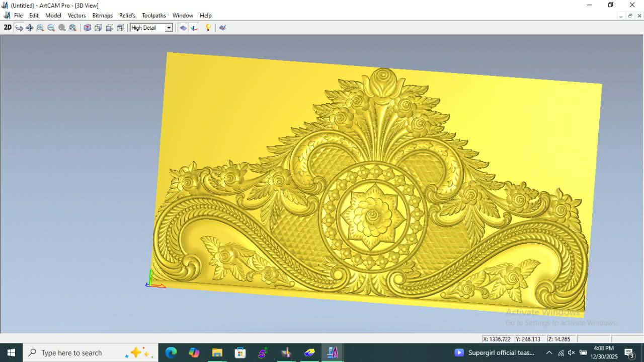Open the Vectors menu
Screen dimensions: 644x362
[x=77, y=16]
